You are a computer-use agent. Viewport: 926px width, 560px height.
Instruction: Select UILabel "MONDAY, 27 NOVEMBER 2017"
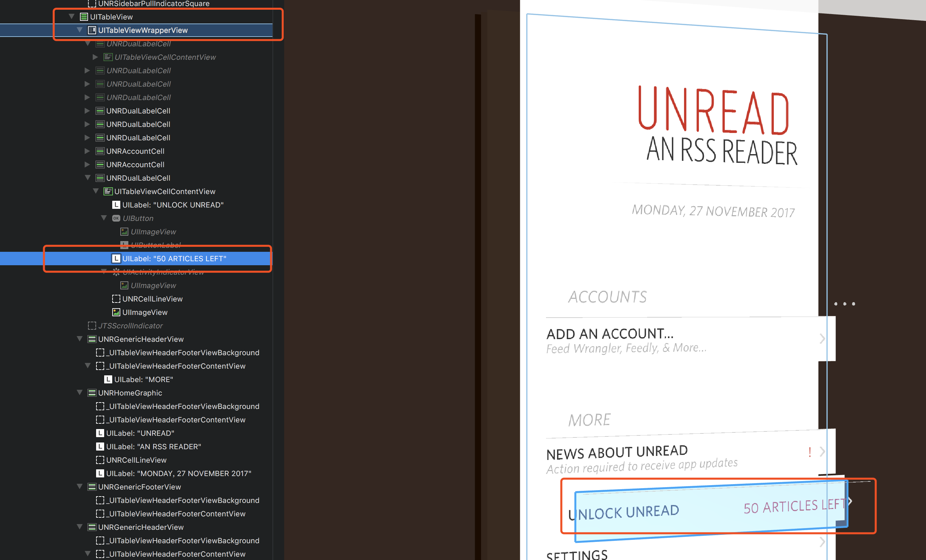coord(178,473)
